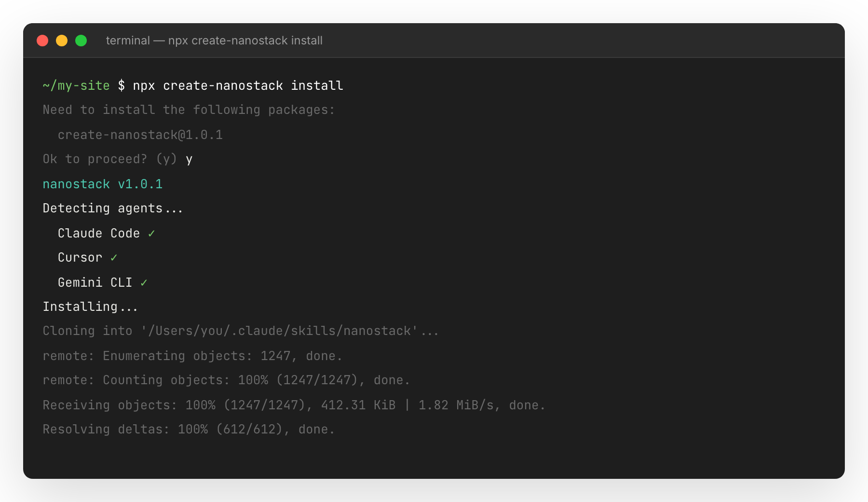Click the Receiving objects 100% progress line
The image size is (868, 502).
[x=294, y=405]
